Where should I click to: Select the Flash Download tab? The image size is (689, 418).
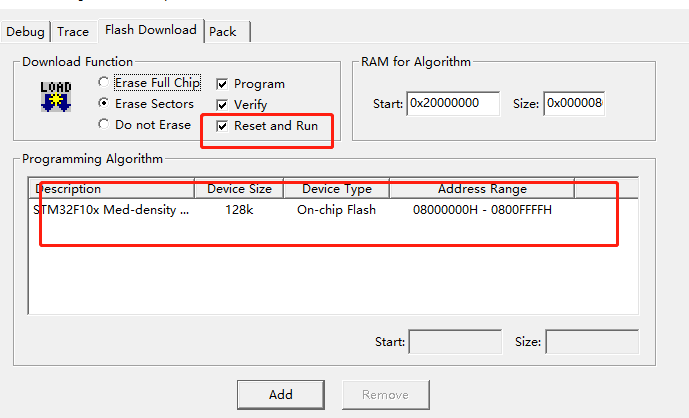click(151, 30)
